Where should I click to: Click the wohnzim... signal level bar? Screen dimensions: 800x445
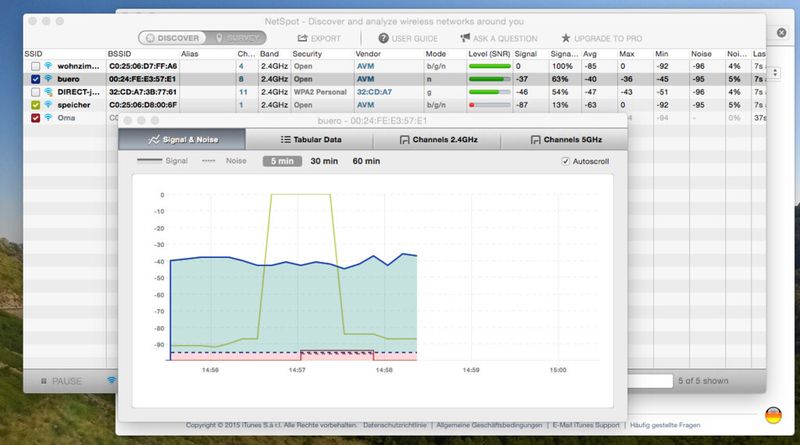[x=489, y=66]
